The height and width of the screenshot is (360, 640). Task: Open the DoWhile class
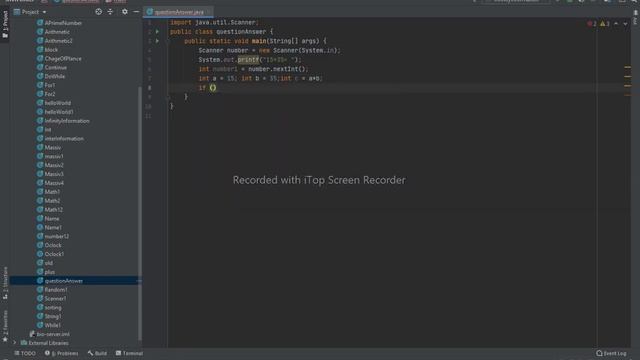51,76
